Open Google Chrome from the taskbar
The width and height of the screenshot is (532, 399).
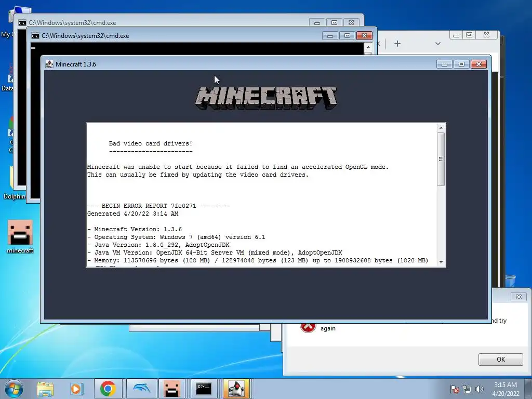[108, 389]
